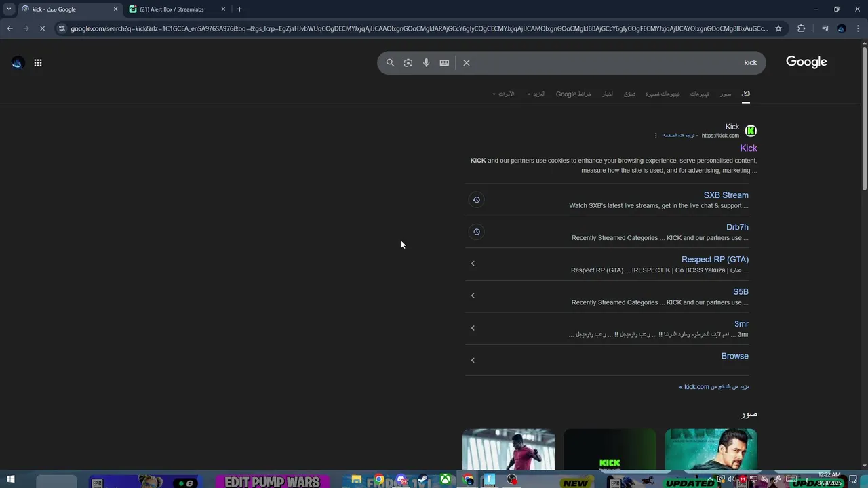Open the Chrome three-dot menu
Screen dimensions: 868x488
click(x=858, y=28)
